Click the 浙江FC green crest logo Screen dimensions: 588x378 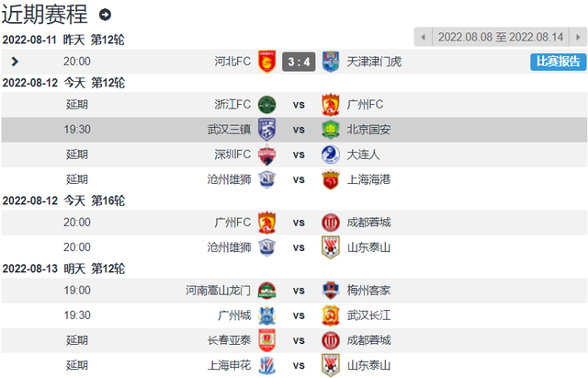point(267,104)
